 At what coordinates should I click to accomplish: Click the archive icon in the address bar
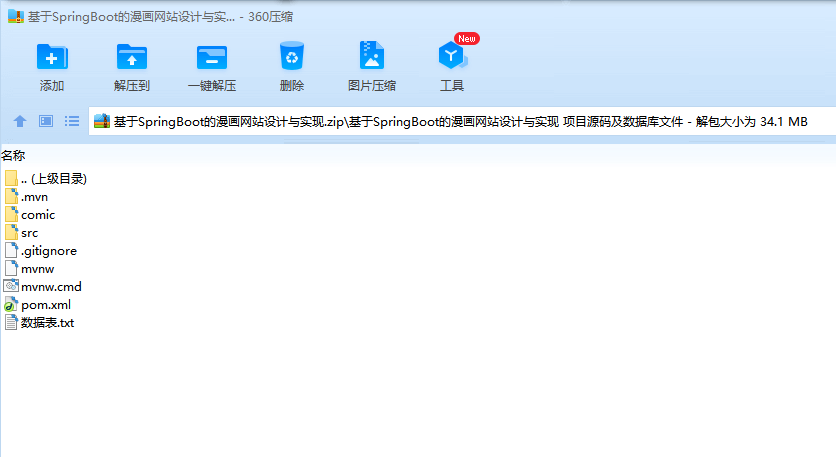tap(102, 121)
